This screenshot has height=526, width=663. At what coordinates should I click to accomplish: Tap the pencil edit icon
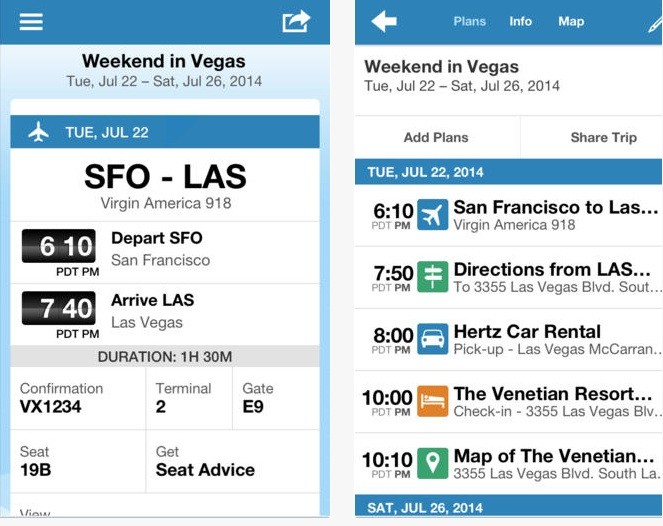click(653, 22)
